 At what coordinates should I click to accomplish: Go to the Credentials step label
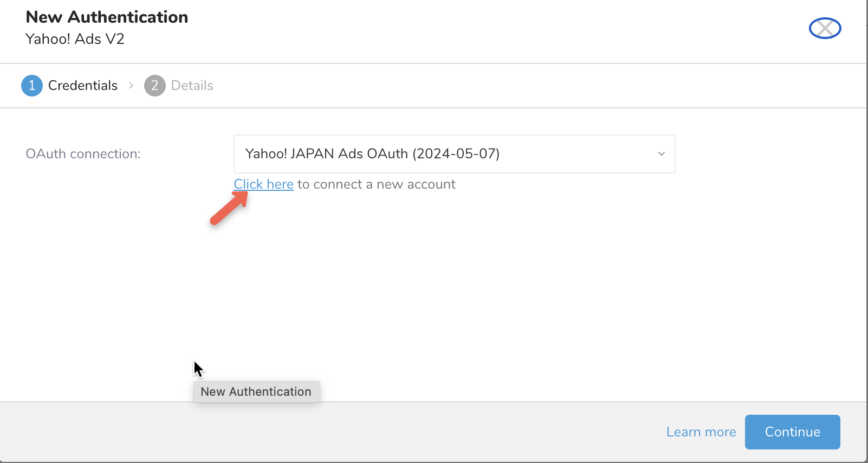[x=82, y=86]
